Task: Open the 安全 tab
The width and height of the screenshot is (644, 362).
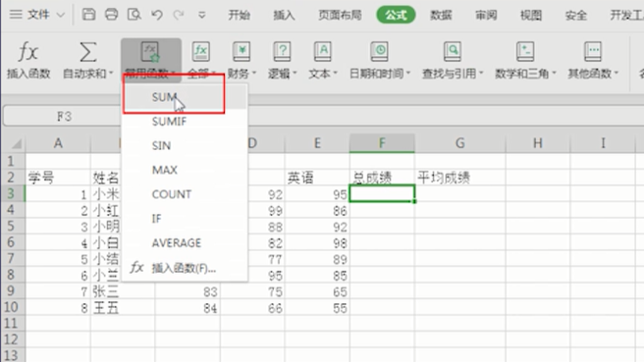Action: (575, 15)
